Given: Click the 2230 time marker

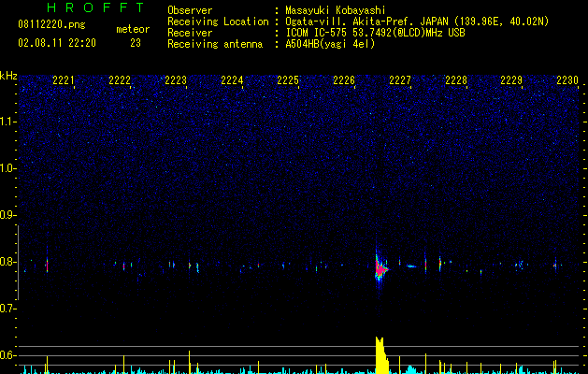Looking at the screenshot, I should tap(567, 80).
